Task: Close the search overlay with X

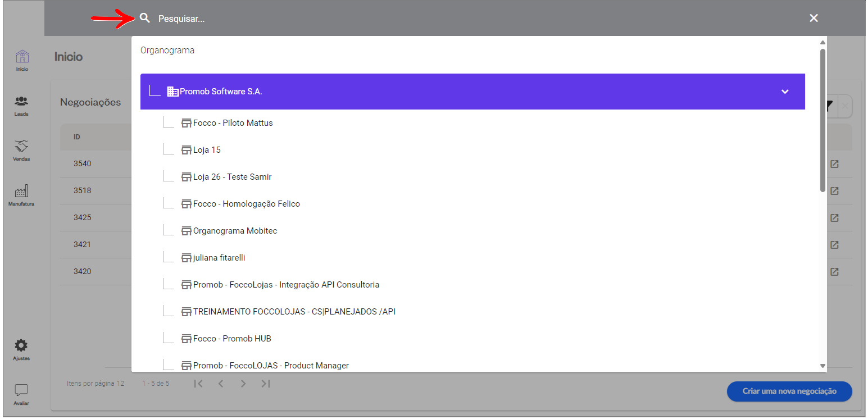Action: click(x=814, y=18)
